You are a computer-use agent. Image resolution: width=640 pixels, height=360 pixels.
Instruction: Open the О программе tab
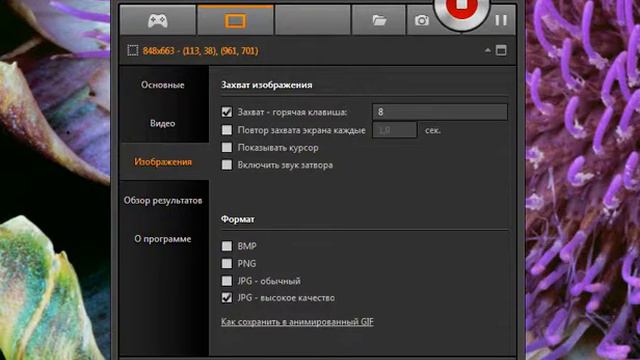[x=163, y=239]
